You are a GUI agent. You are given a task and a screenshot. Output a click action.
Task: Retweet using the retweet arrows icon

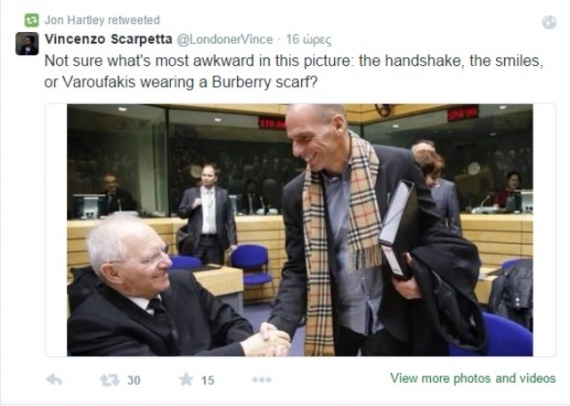click(x=110, y=380)
